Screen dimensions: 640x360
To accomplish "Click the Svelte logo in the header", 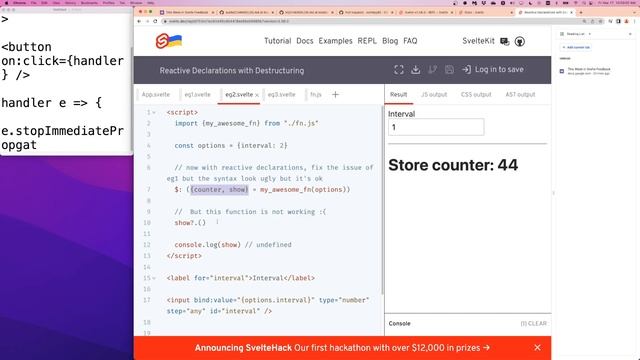I will tap(169, 41).
